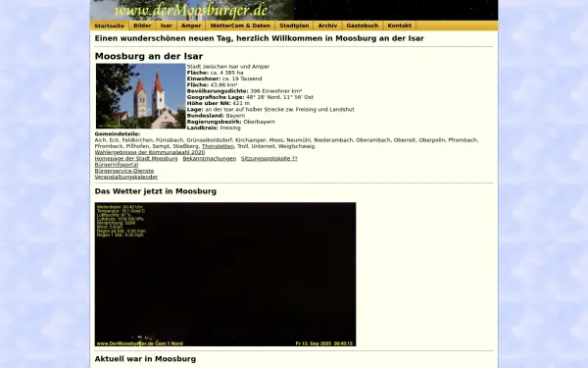This screenshot has height=368, width=588.
Task: Select the Amper navigation tab
Action: [191, 26]
